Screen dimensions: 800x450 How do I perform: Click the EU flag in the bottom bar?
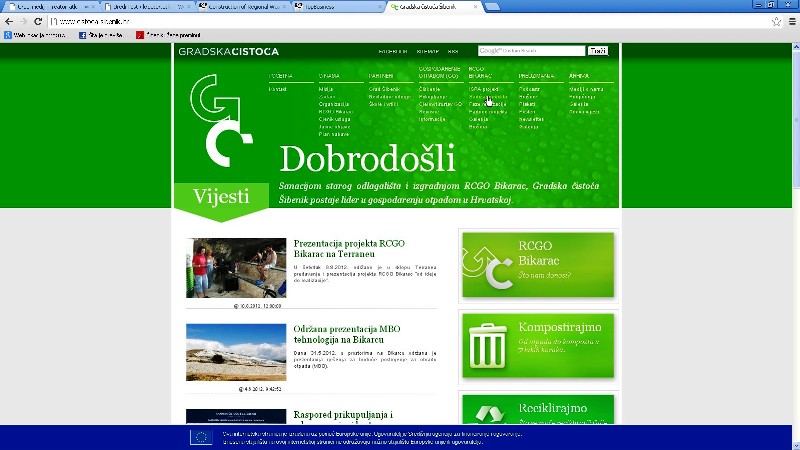[x=201, y=437]
